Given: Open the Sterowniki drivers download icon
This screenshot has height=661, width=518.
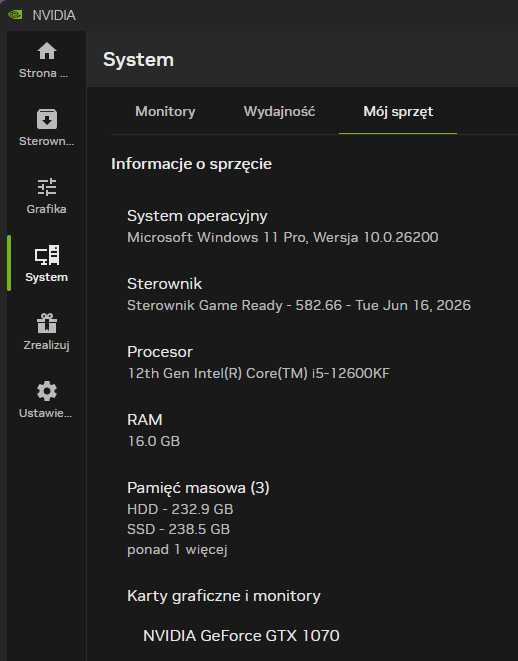Looking at the screenshot, I should tap(47, 119).
